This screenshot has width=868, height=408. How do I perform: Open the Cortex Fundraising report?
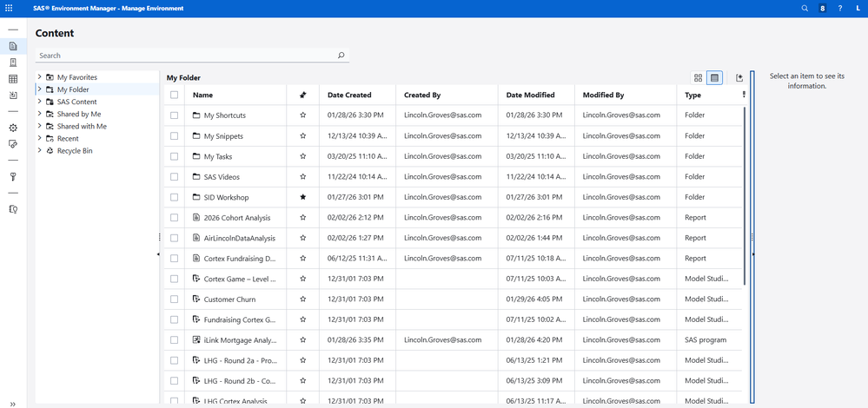point(240,258)
